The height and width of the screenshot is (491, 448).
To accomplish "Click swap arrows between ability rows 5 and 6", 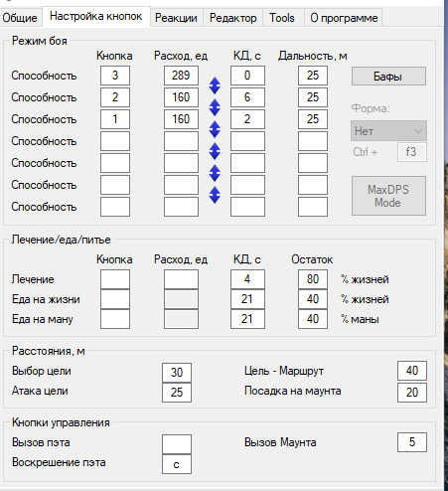I will click(x=215, y=173).
